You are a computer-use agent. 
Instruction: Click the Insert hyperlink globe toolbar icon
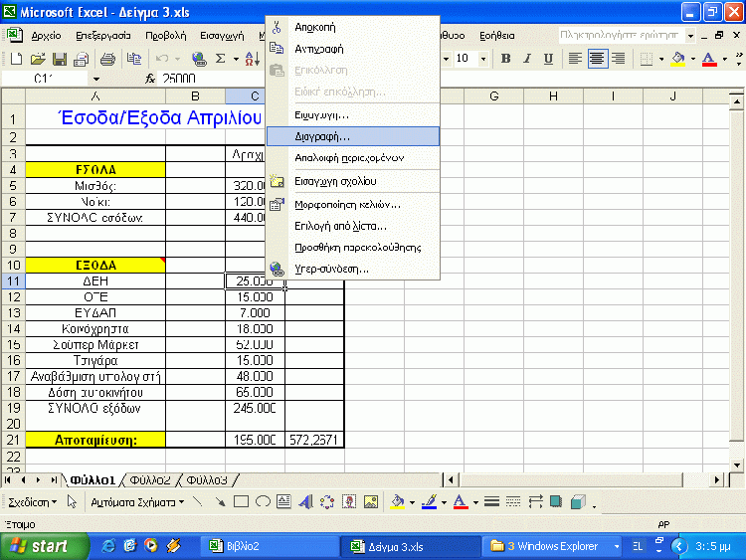coord(199,59)
